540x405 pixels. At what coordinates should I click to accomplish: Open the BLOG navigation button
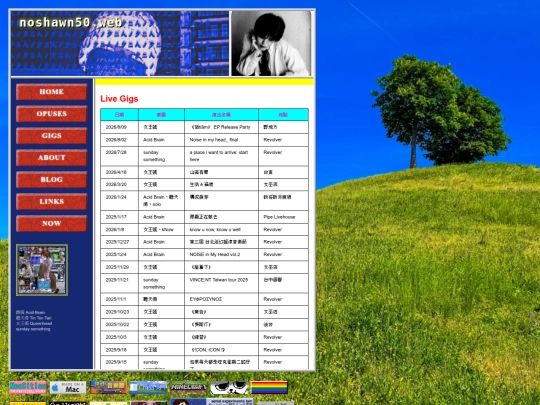52,179
